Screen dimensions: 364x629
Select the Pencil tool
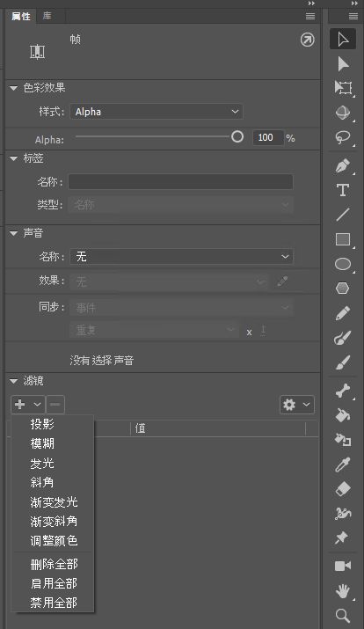(343, 313)
